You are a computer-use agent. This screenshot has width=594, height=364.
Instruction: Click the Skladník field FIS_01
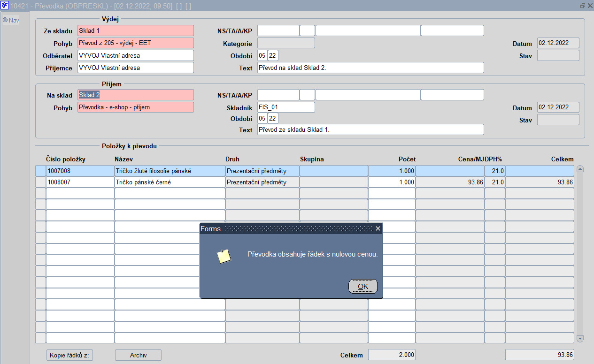pos(286,107)
